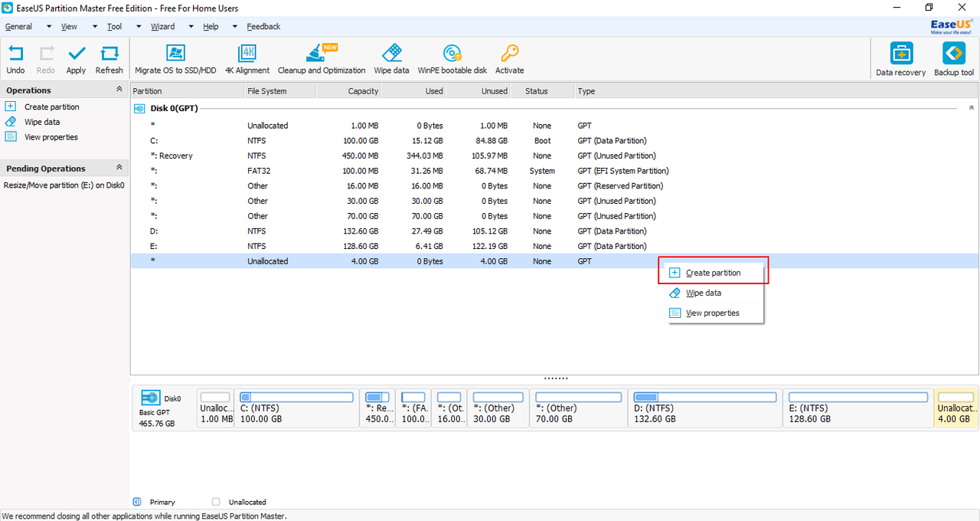This screenshot has width=980, height=521.
Task: Select D: (NTFS) 132.60 GB block in disk map
Action: tap(704, 408)
